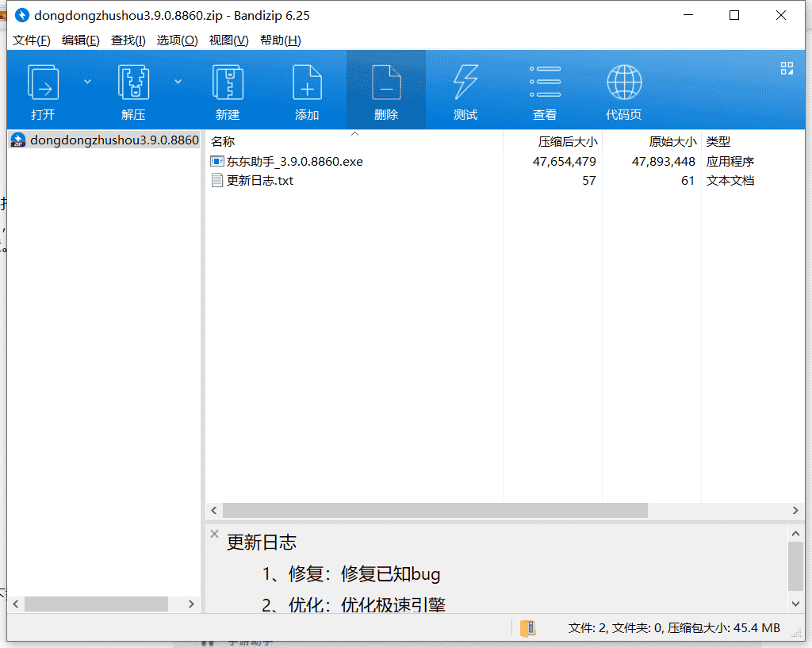Viewport: 812px width, 648px height.
Task: Expand the 解压 dropdown arrow
Action: 178,82
